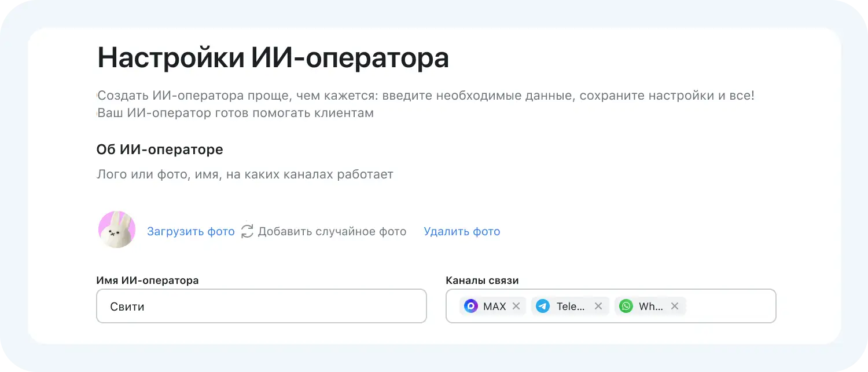
Task: Click the Каналы связи field empty area
Action: tap(729, 306)
